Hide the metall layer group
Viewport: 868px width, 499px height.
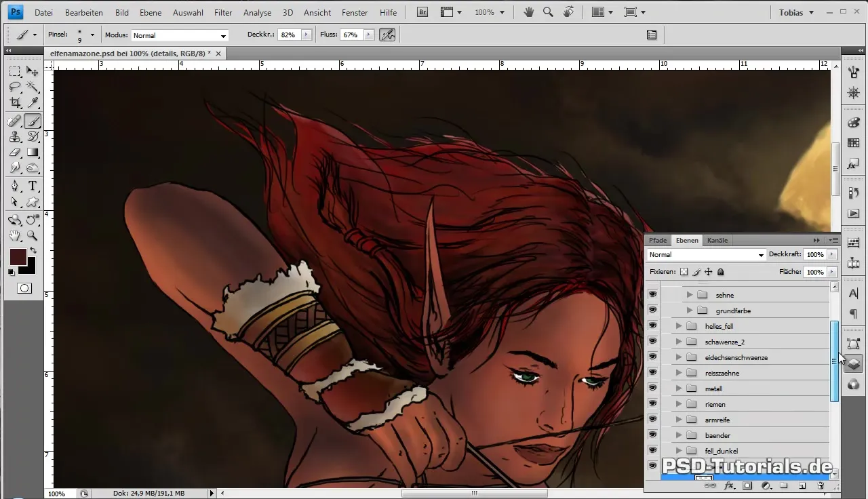click(x=653, y=388)
